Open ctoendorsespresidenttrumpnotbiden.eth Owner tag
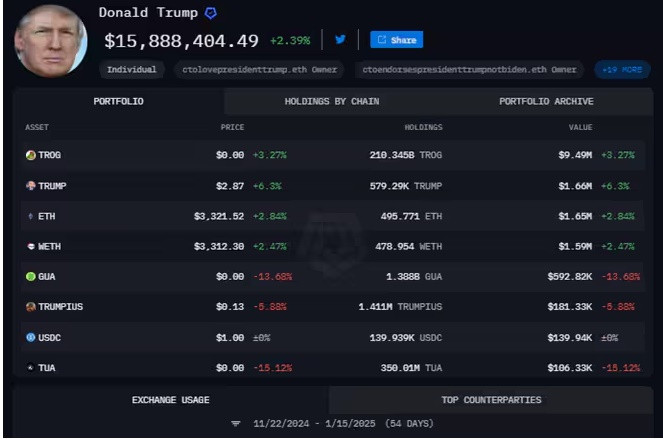The height and width of the screenshot is (439, 663). 469,69
